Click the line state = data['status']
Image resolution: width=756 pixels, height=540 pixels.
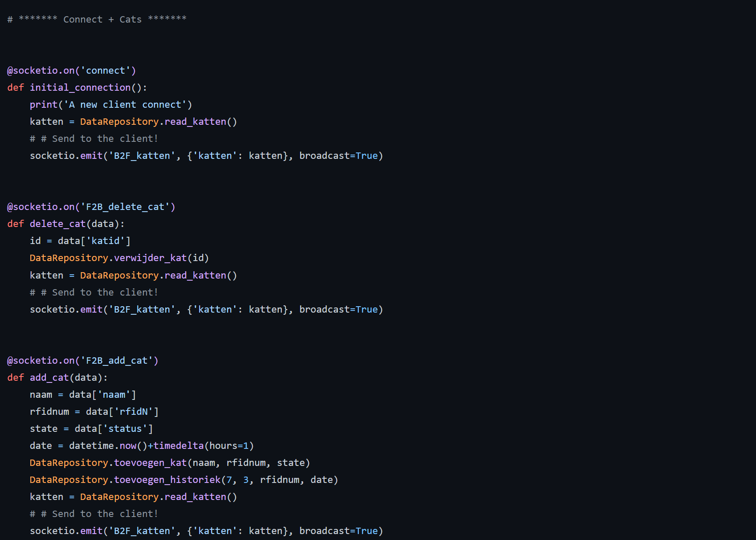[x=91, y=428]
